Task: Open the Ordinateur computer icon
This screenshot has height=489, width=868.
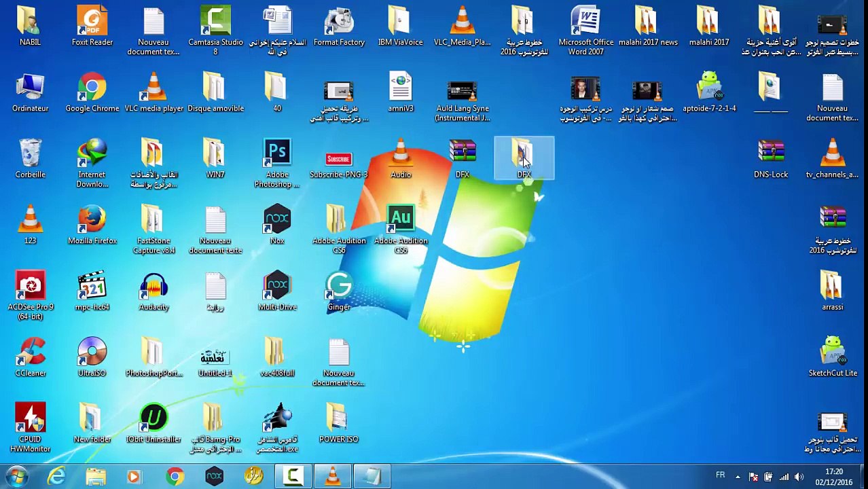Action: pyautogui.click(x=30, y=92)
